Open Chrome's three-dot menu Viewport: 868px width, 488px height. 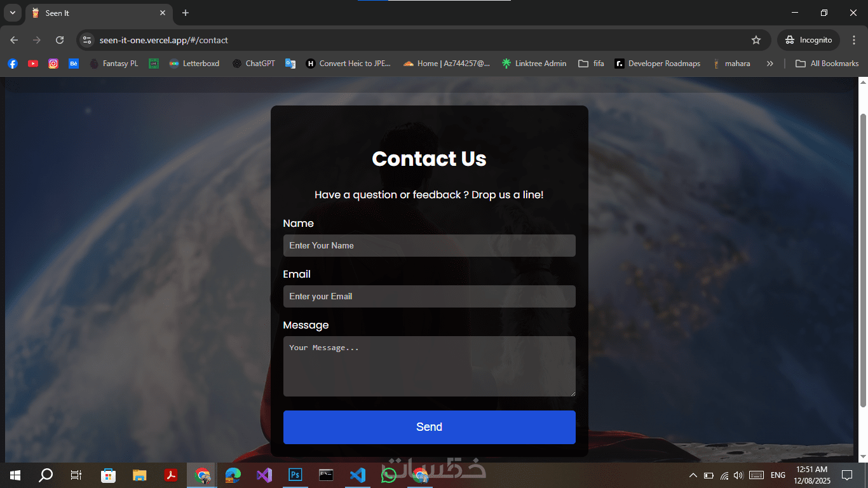coord(853,40)
